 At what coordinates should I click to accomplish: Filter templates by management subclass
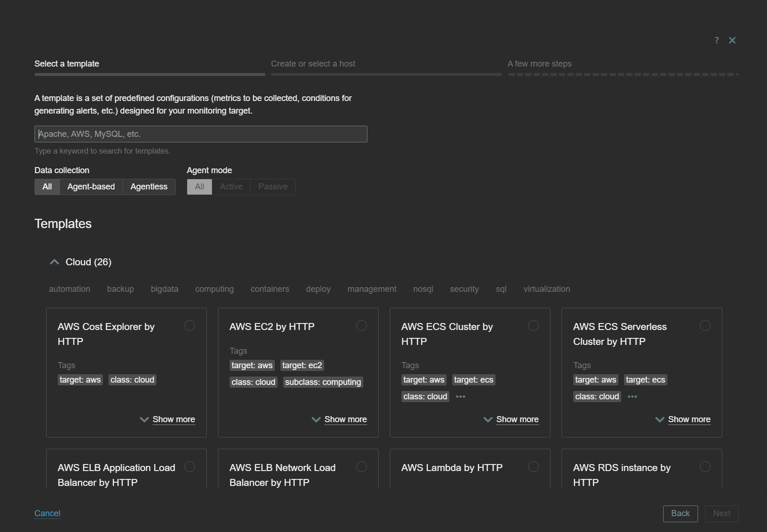(x=372, y=289)
